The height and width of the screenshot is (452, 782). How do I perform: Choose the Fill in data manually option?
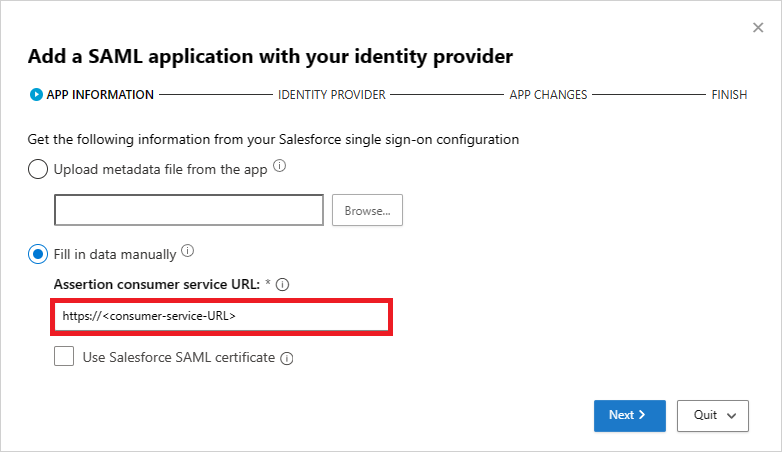38,254
